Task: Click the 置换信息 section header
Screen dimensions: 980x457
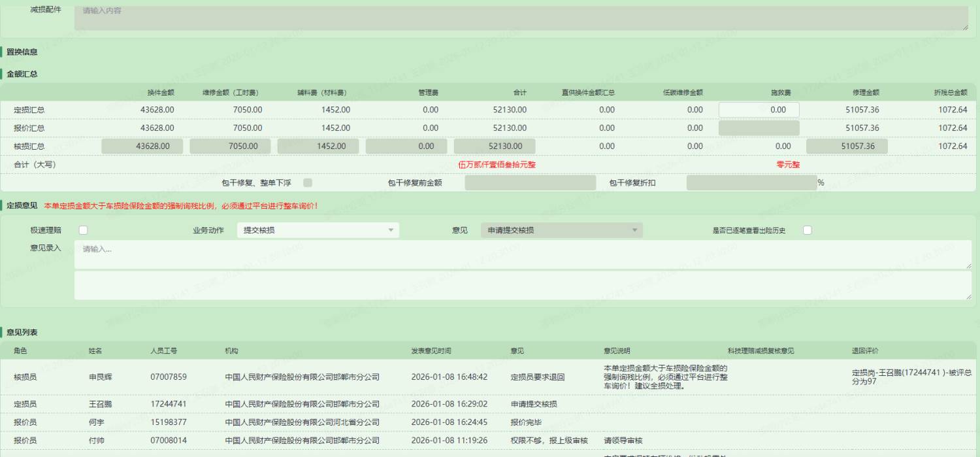Action: pyautogui.click(x=22, y=52)
